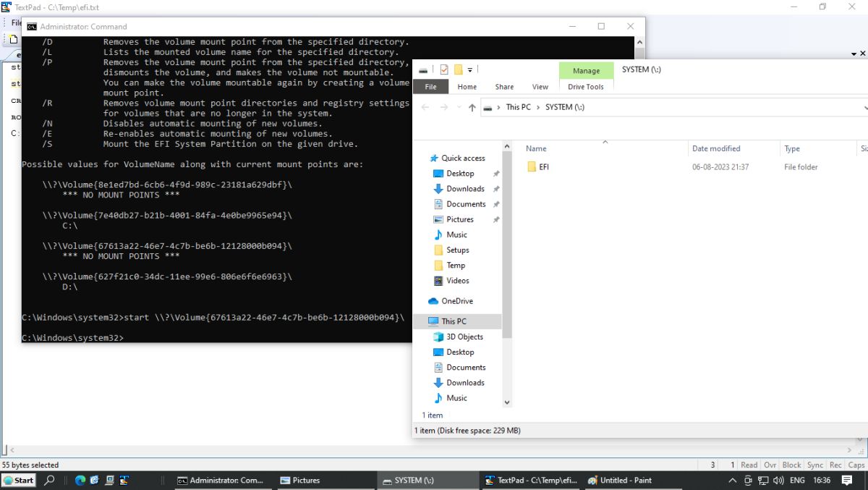Toggle Ovr indicator in TextPad status bar

[x=770, y=465]
